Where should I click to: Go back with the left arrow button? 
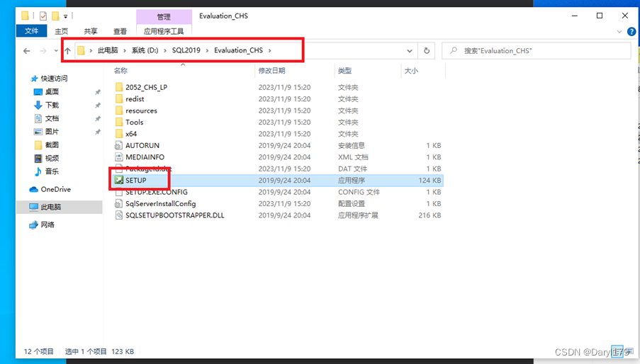pyautogui.click(x=26, y=51)
